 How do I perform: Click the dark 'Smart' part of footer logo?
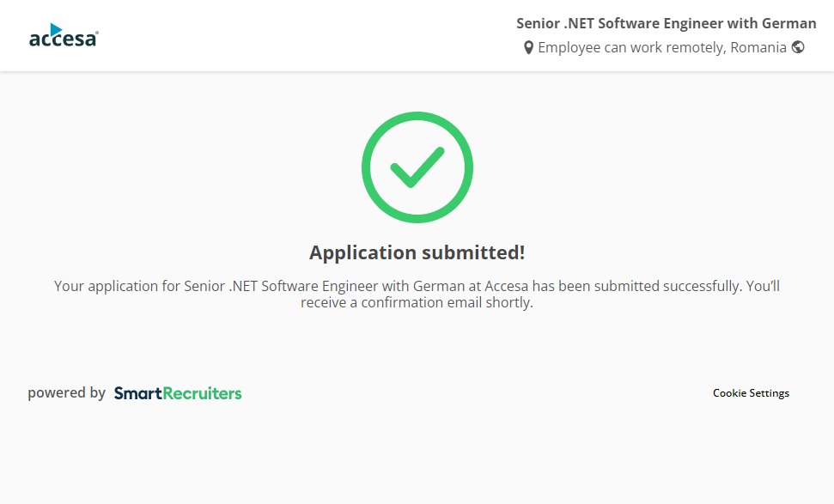tap(138, 393)
